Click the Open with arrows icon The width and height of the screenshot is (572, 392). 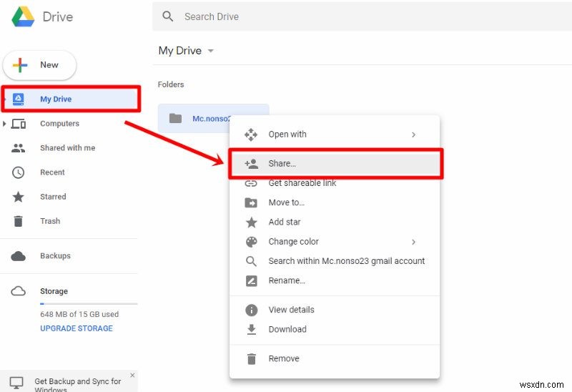click(251, 134)
